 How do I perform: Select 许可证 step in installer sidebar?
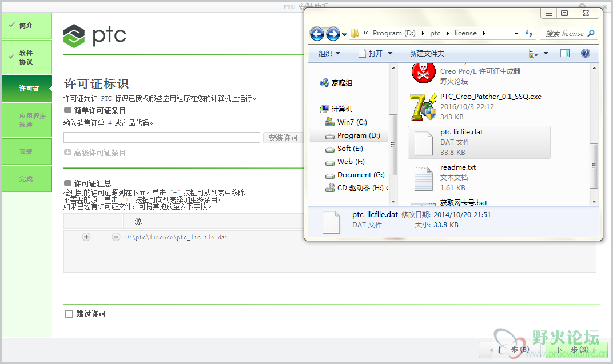[26, 89]
